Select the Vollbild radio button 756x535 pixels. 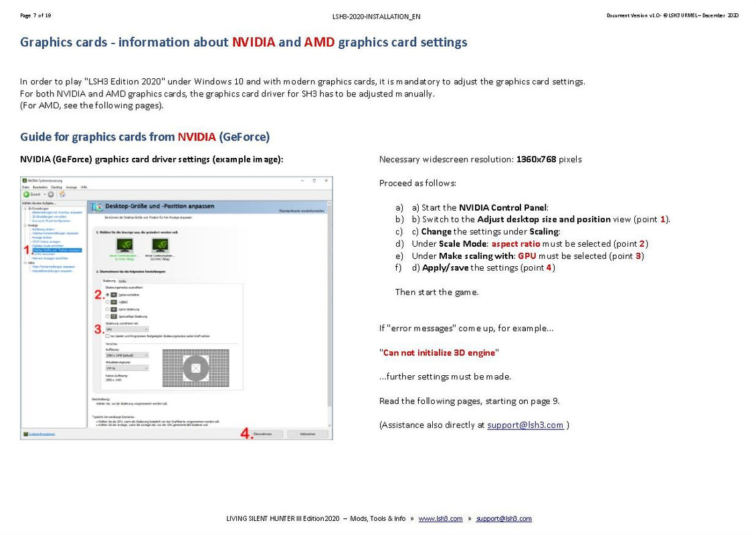pos(108,302)
